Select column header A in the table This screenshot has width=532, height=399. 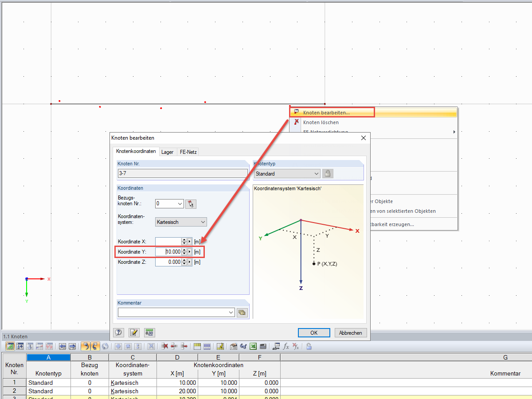click(x=48, y=357)
